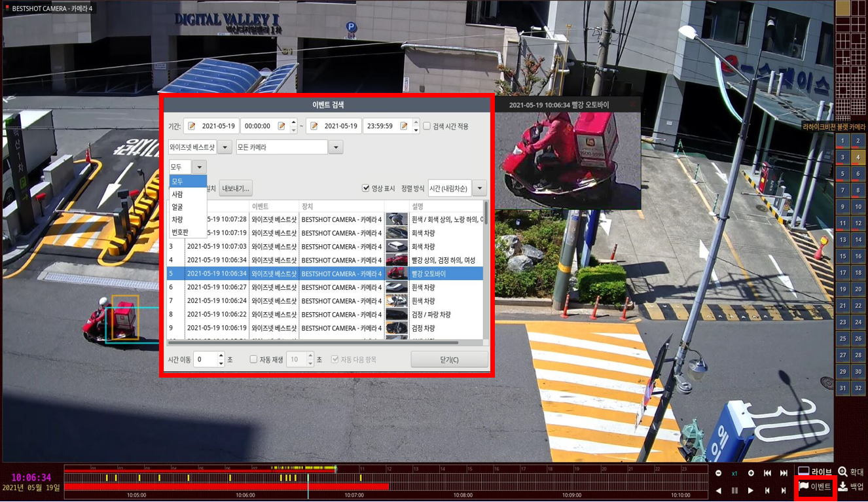
Task: Click the 확대 magnifier icon
Action: point(843,471)
